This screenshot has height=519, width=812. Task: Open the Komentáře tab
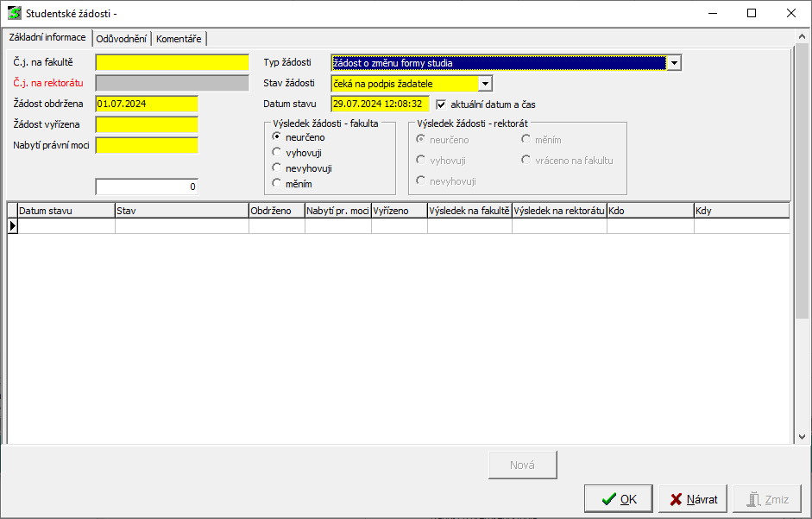point(179,39)
